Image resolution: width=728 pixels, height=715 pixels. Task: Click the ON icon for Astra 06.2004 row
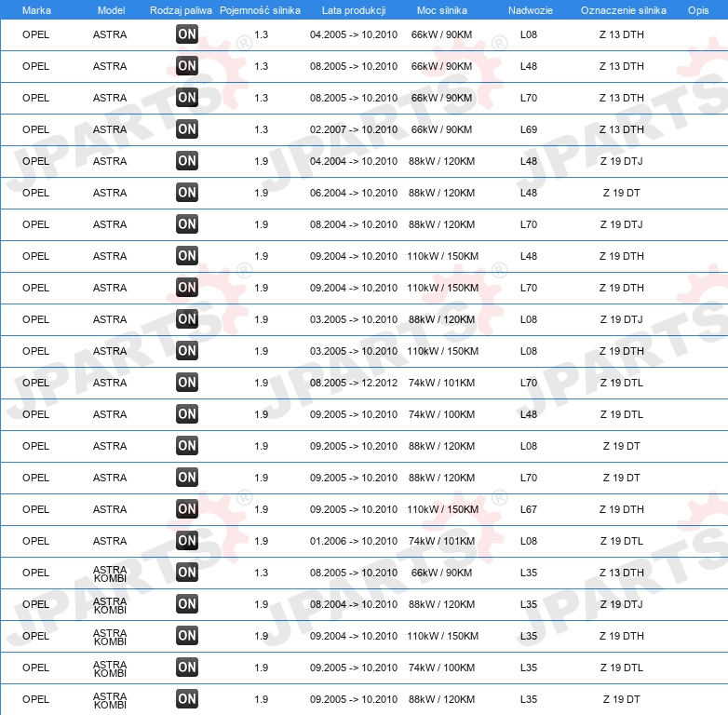click(187, 192)
